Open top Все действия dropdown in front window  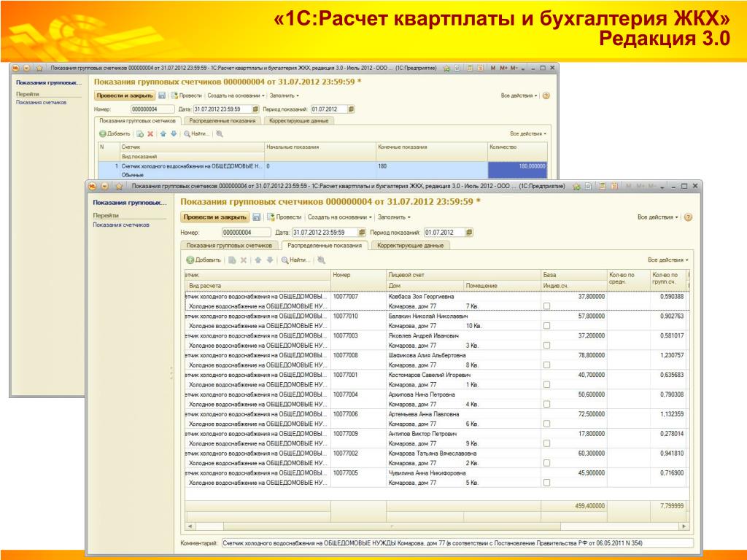657,217
